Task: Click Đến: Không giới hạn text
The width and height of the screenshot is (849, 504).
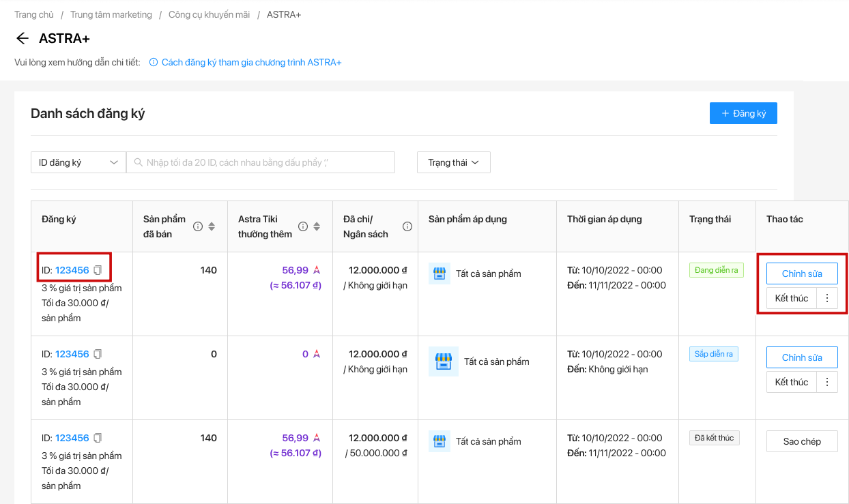Action: 607,369
